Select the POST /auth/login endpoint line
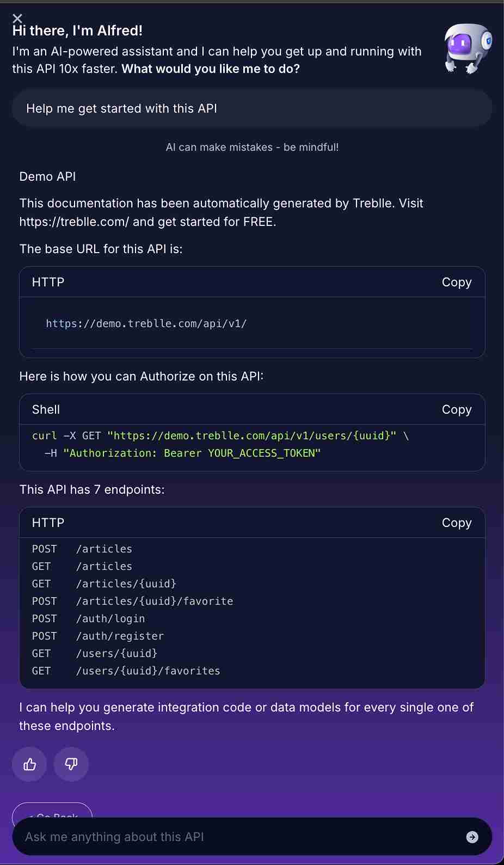This screenshot has width=504, height=865. (x=89, y=619)
